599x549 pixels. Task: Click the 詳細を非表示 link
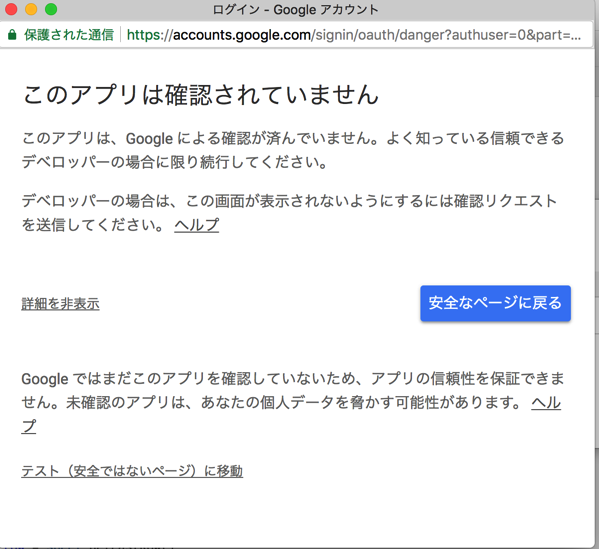click(60, 304)
